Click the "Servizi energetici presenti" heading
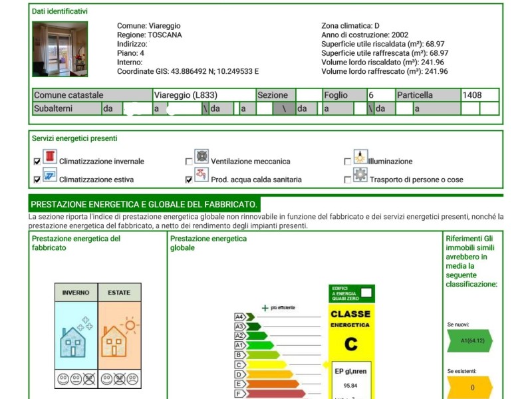 [74, 138]
